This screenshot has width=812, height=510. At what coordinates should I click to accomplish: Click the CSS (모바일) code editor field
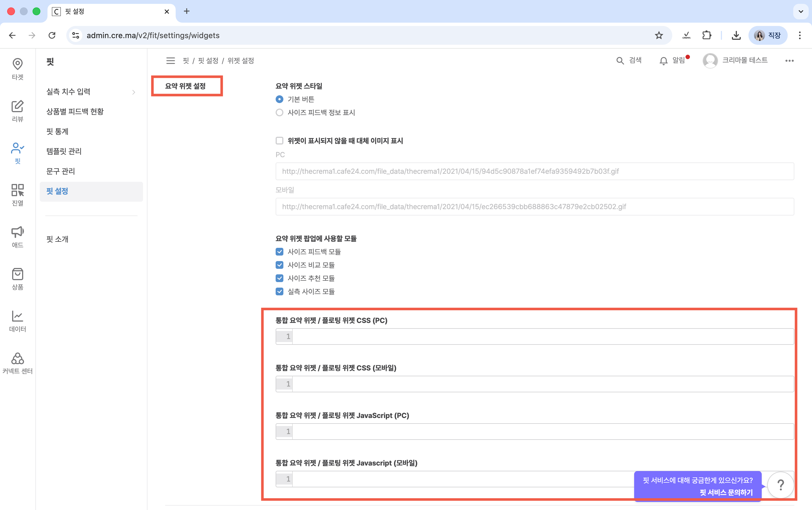534,384
